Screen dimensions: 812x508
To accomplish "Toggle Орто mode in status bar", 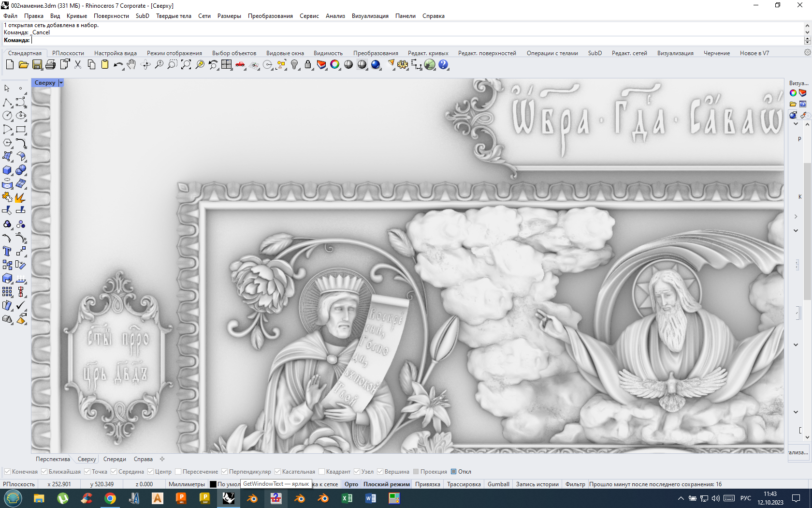I will [351, 484].
